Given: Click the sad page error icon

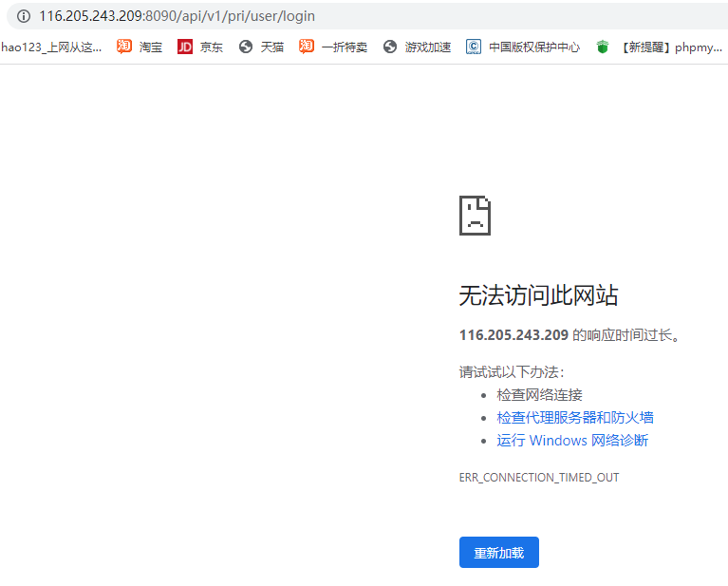Looking at the screenshot, I should [x=475, y=216].
